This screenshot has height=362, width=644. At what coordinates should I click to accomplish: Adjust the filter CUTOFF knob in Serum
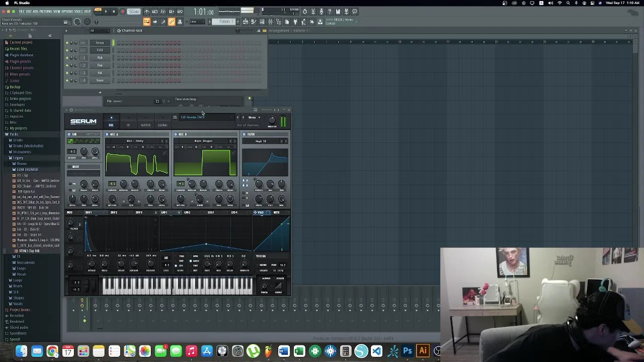click(259, 185)
